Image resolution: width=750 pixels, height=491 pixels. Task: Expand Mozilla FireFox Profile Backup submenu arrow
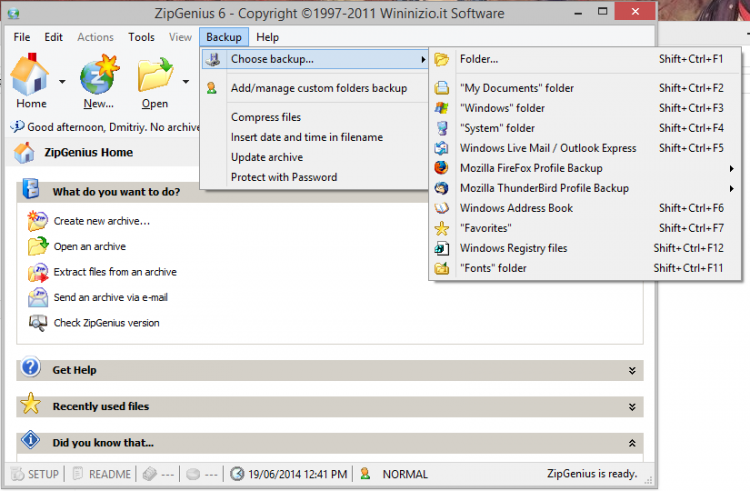[731, 168]
